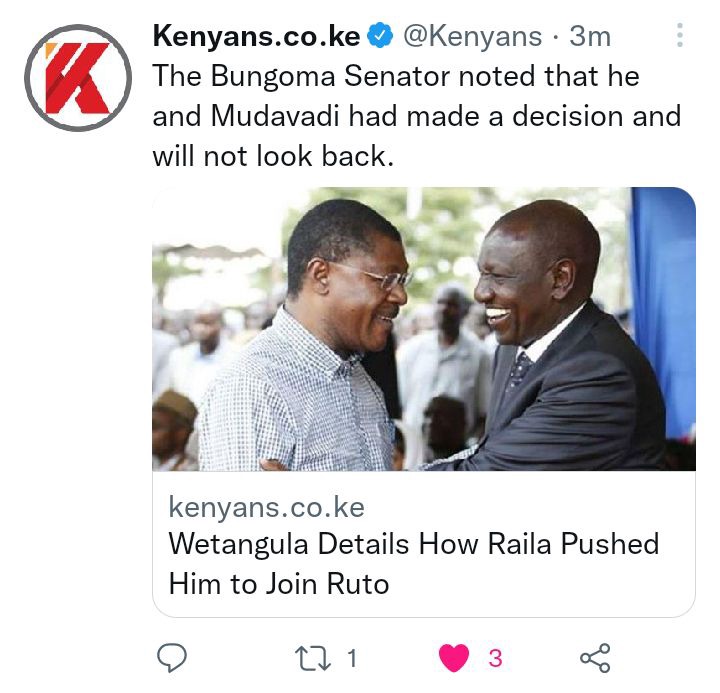Image resolution: width=720 pixels, height=693 pixels.
Task: Select the tweet text about Bungoma Senator
Action: point(417,116)
